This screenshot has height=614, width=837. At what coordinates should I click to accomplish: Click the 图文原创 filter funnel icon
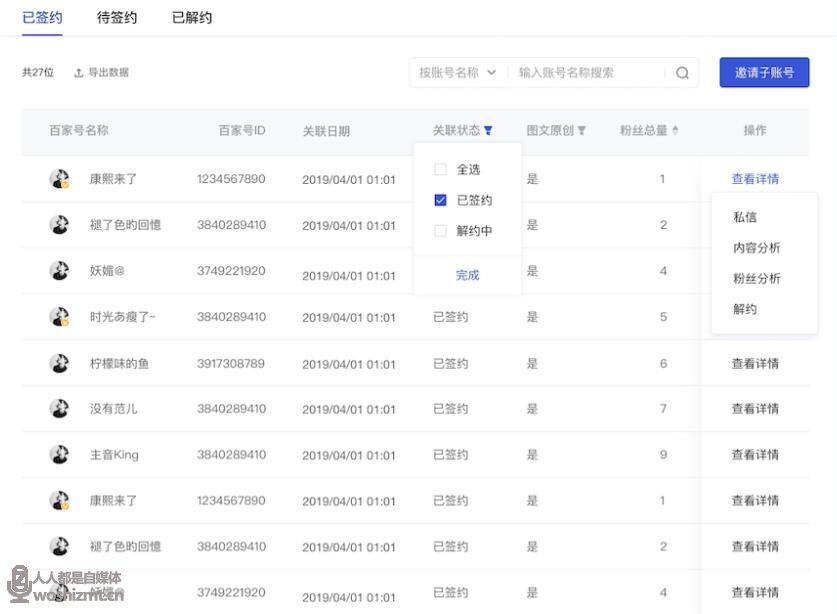[x=582, y=131]
